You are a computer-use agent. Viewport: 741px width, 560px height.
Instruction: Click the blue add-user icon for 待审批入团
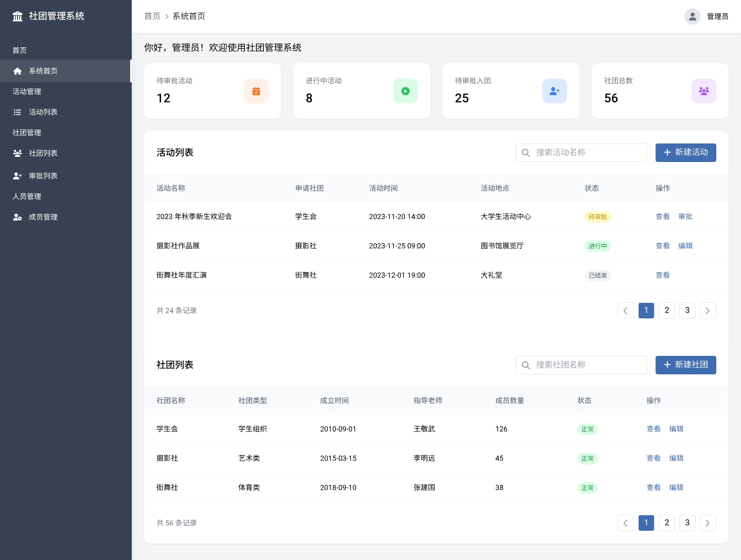(x=554, y=91)
